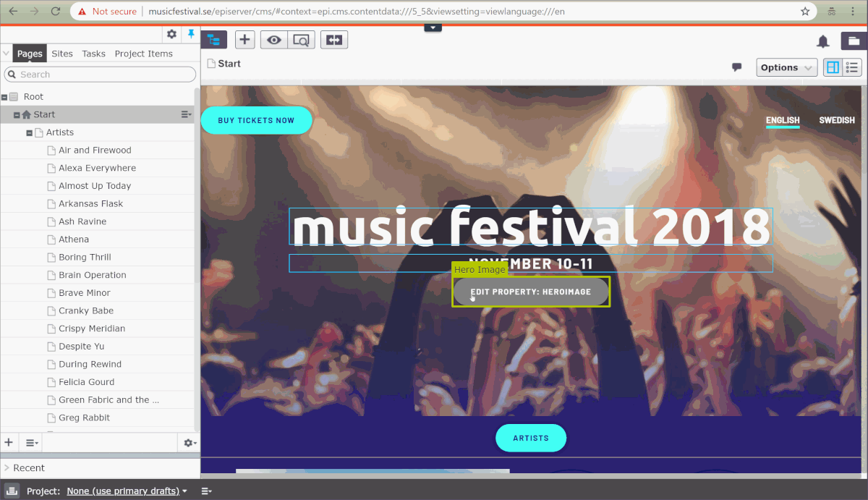Click the comments speech bubble icon
This screenshot has height=500, width=868.
pos(737,67)
